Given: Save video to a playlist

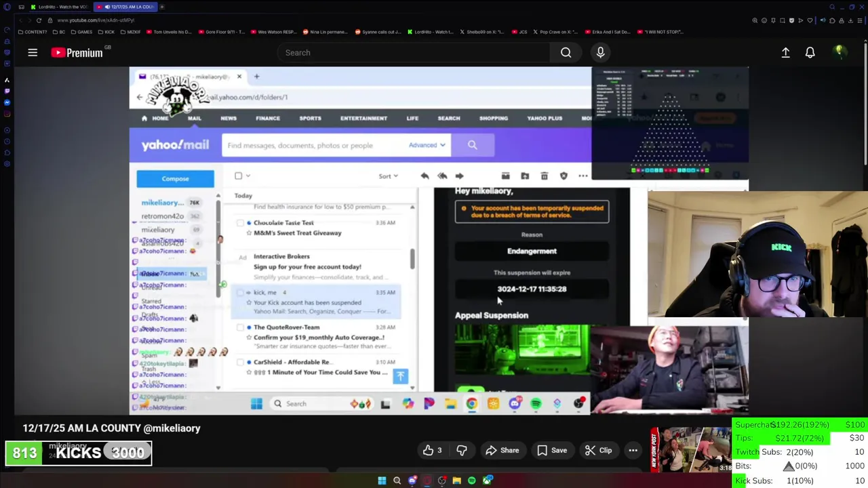Looking at the screenshot, I should [x=552, y=450].
